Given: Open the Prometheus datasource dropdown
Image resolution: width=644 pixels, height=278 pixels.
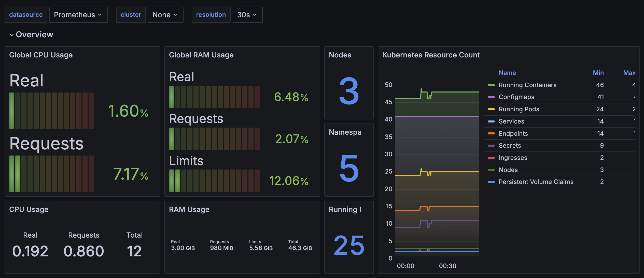Looking at the screenshot, I should [78, 15].
